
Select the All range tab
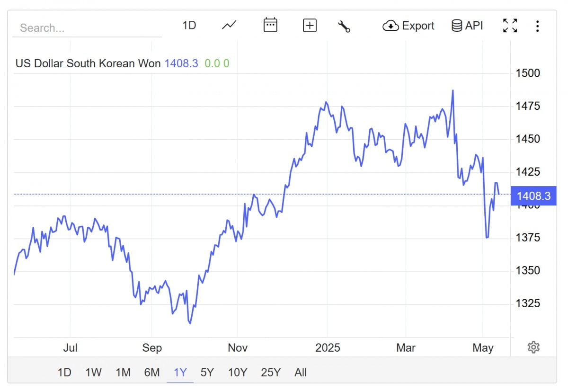pyautogui.click(x=301, y=373)
